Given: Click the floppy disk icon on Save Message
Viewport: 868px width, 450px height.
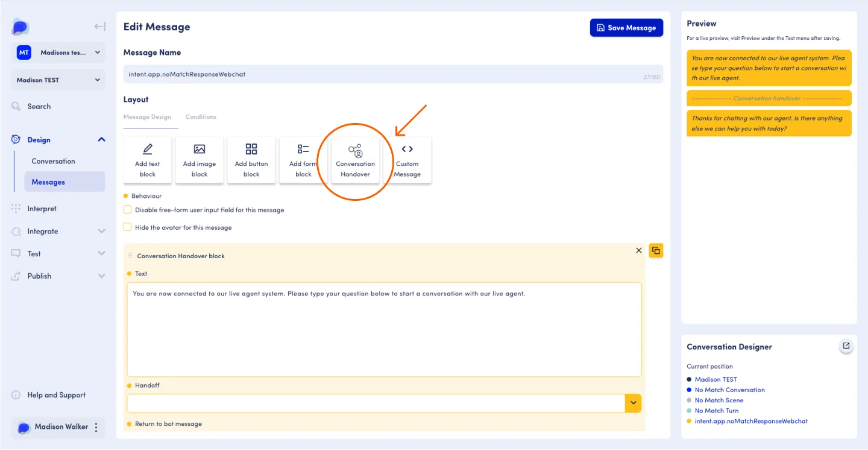Looking at the screenshot, I should tap(600, 28).
